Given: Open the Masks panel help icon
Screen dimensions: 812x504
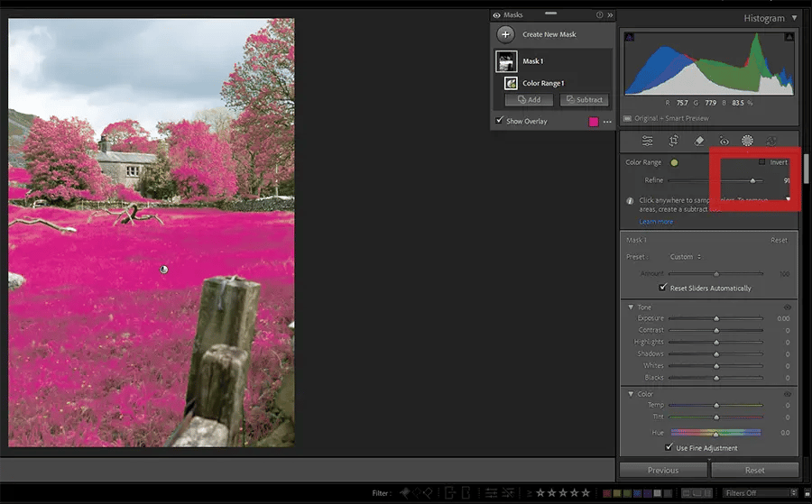Looking at the screenshot, I should 599,15.
